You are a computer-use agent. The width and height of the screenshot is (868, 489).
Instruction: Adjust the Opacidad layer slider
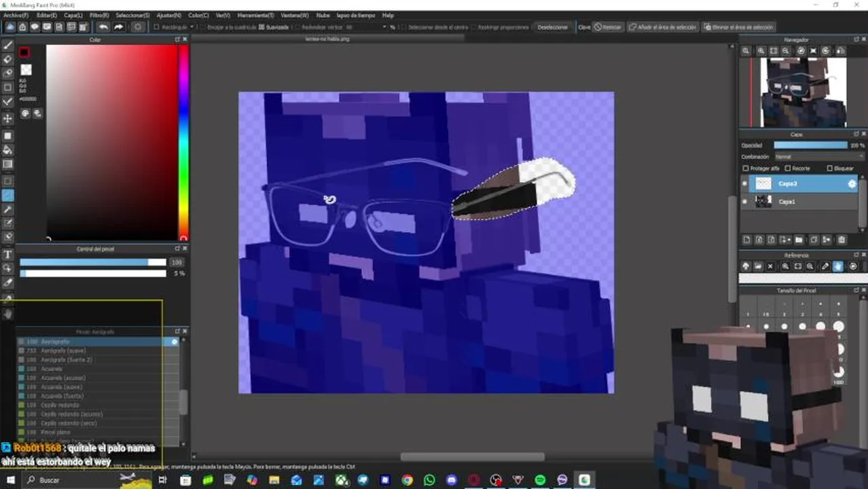point(810,145)
